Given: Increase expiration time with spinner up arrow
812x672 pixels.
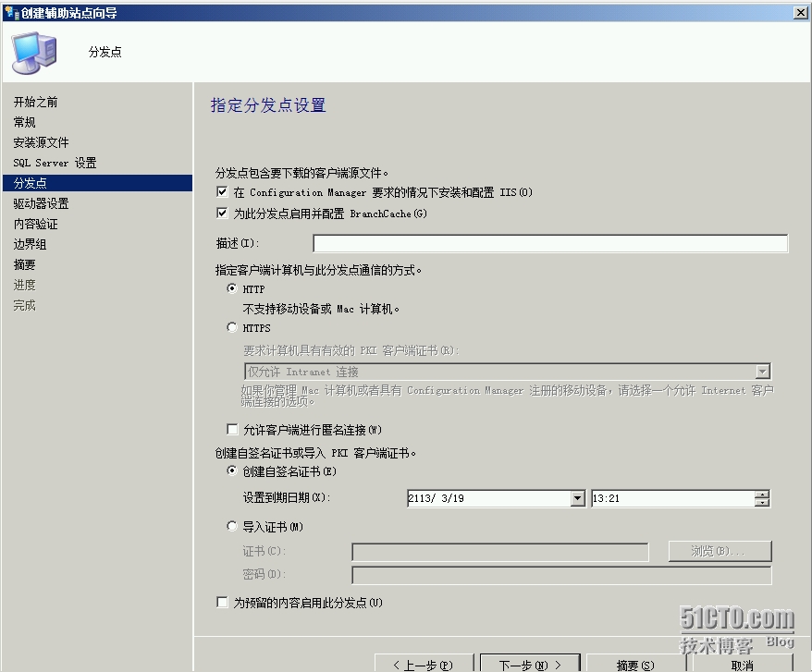Looking at the screenshot, I should (762, 495).
